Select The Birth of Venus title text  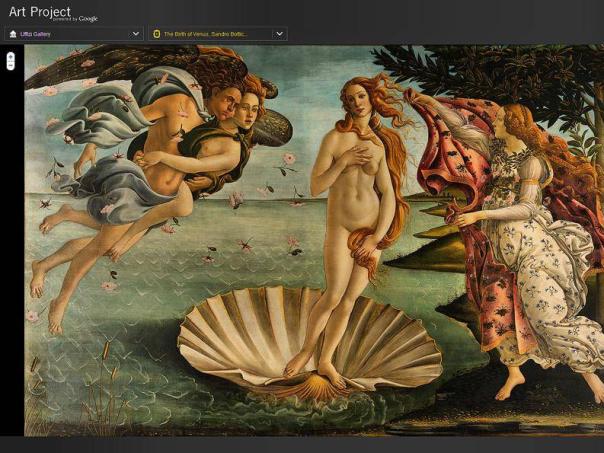point(207,33)
